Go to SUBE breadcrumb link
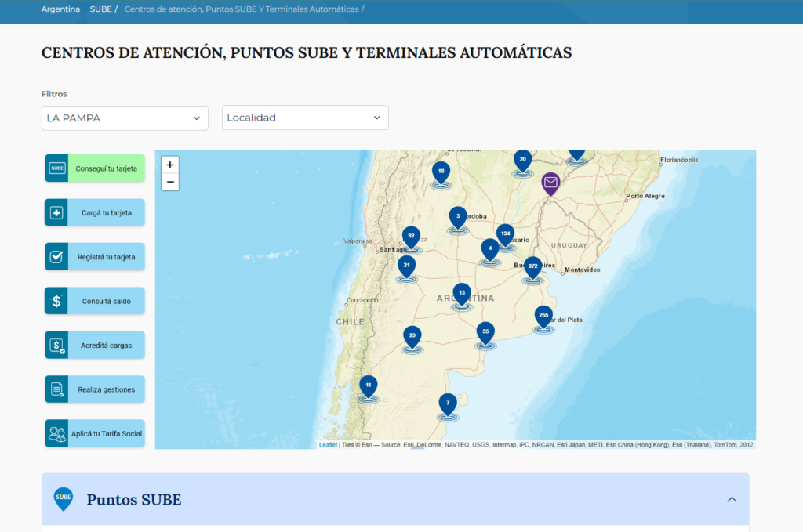The width and height of the screenshot is (803, 532). [x=101, y=9]
